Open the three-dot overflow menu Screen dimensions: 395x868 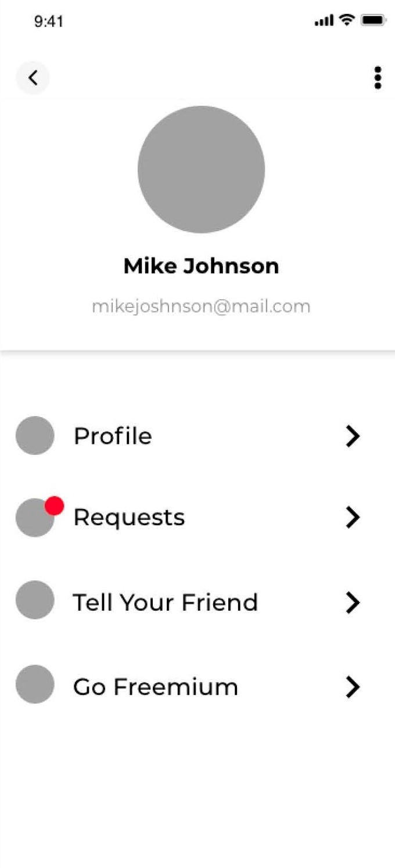pos(378,78)
